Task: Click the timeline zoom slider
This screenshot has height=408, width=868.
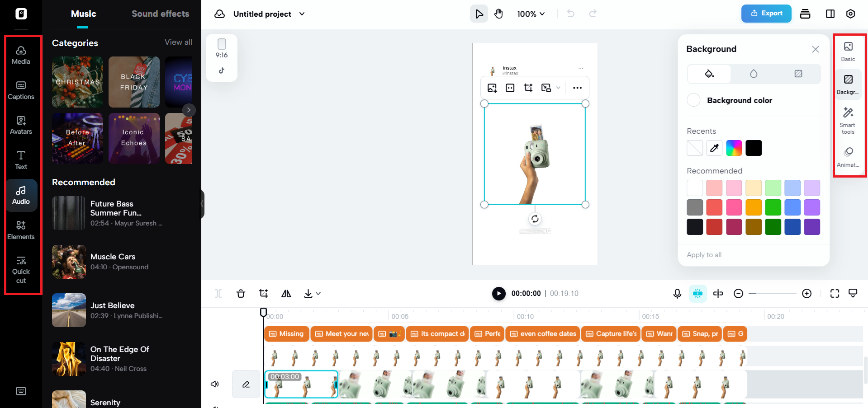Action: pos(772,294)
